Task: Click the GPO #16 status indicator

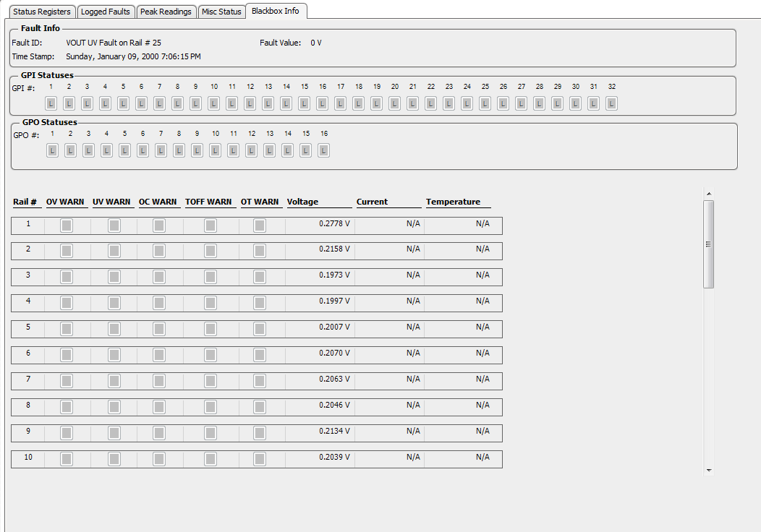Action: pyautogui.click(x=323, y=150)
